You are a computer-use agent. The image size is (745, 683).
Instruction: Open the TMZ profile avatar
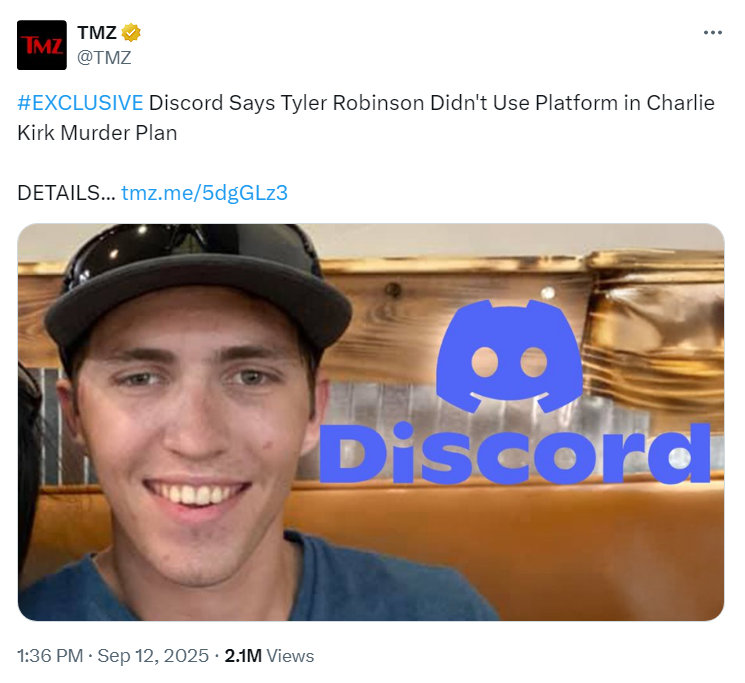42,45
